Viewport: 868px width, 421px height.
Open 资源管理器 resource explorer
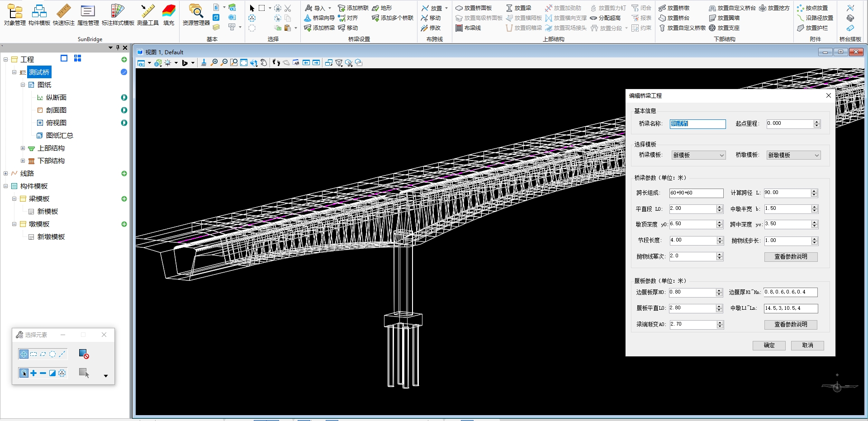(196, 15)
